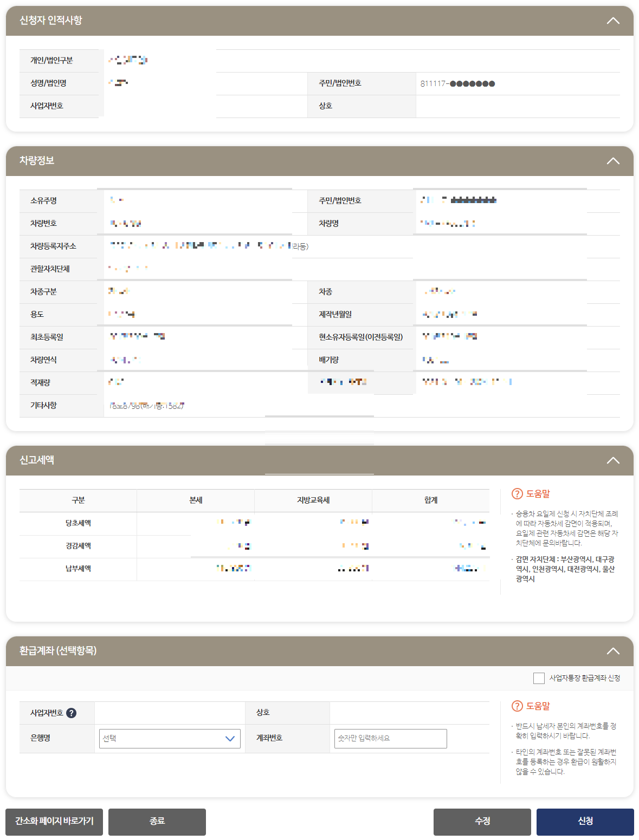Open the 은행명 선택 dropdown

coord(169,738)
